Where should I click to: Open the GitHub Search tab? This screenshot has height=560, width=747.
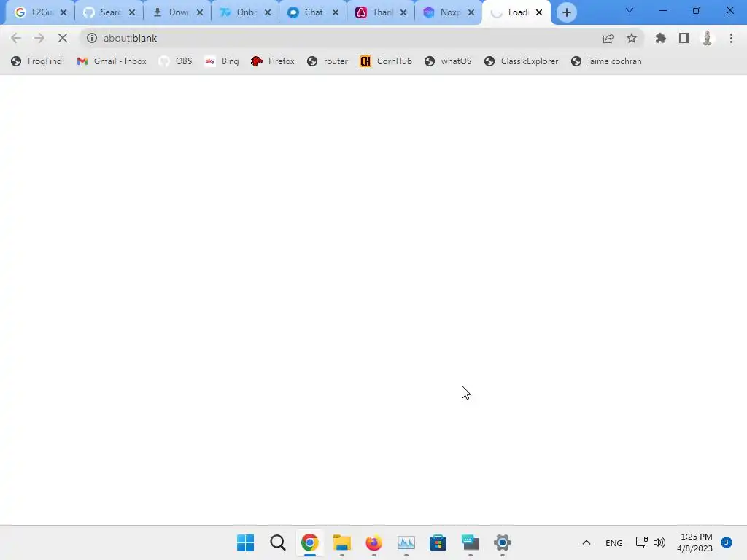pos(102,12)
